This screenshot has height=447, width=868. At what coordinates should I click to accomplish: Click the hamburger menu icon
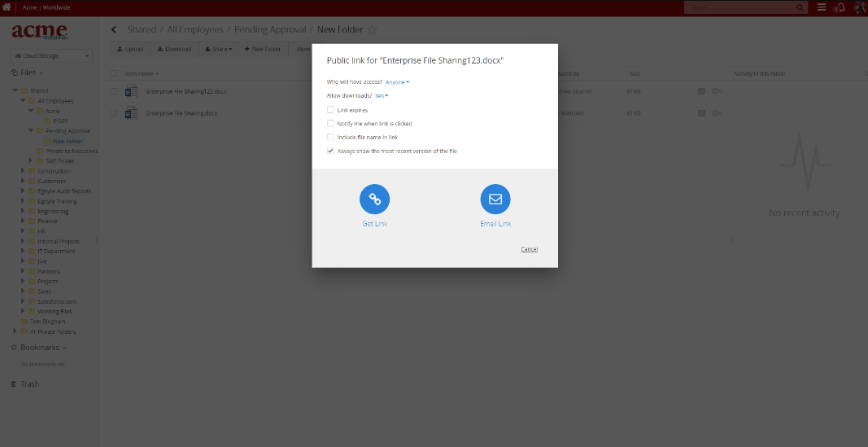tap(822, 7)
